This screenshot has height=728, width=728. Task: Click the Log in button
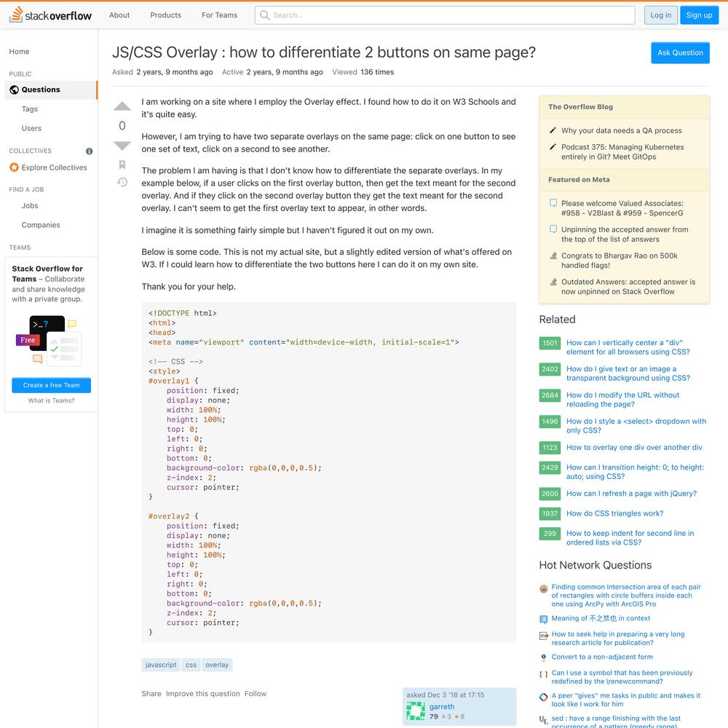click(661, 15)
